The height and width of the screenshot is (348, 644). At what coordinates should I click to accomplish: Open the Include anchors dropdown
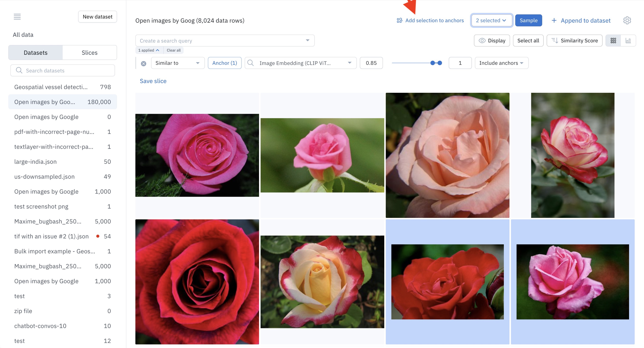(x=501, y=63)
